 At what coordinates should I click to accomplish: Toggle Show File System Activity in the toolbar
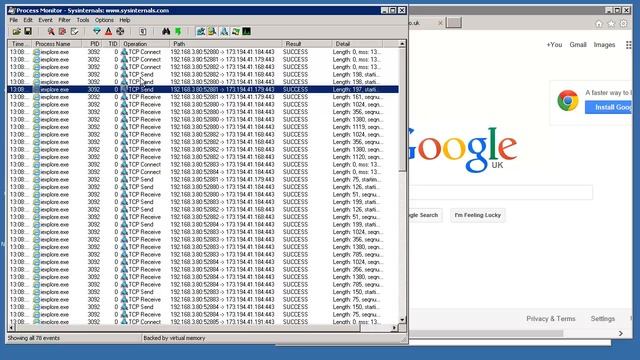212,31
